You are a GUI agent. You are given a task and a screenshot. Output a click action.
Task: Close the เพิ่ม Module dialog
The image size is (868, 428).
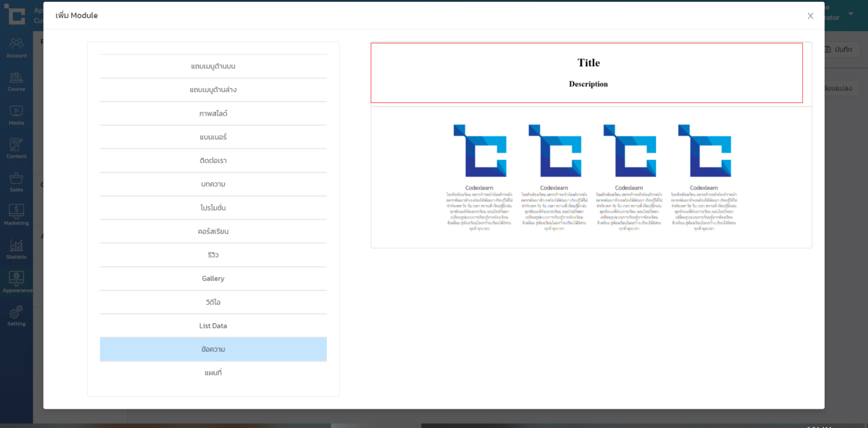[810, 16]
